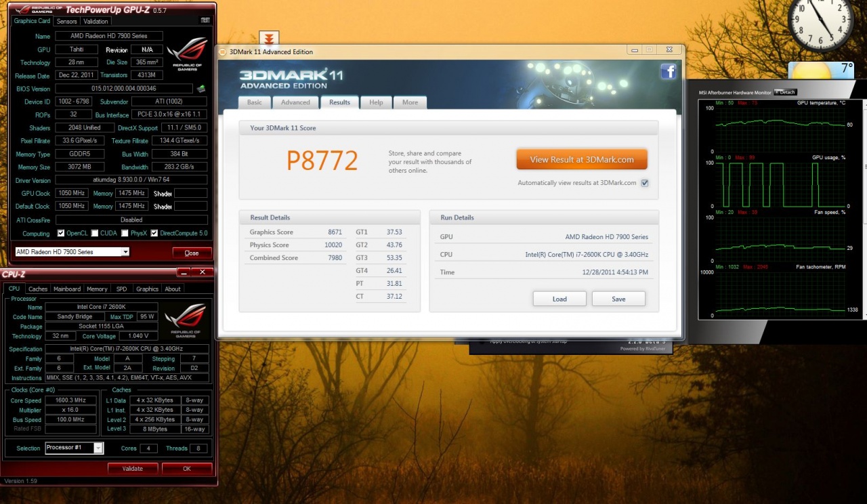Toggle the OpenCL checkbox in GPU-Z

(x=61, y=233)
